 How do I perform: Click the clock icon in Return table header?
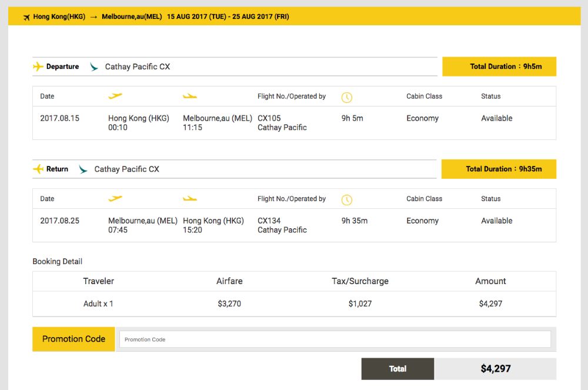pyautogui.click(x=347, y=200)
